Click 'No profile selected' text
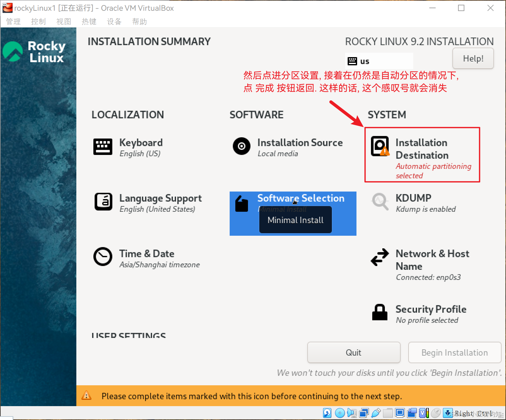The width and height of the screenshot is (506, 420). pos(427,320)
